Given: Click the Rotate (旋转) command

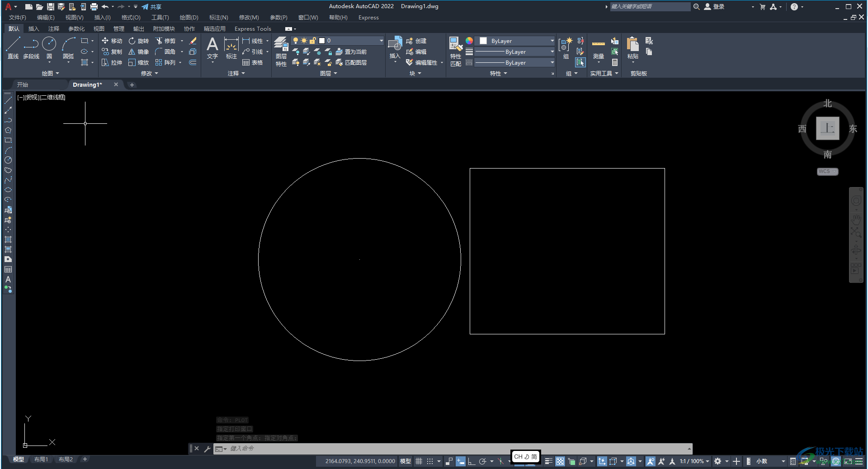Looking at the screenshot, I should coord(138,41).
